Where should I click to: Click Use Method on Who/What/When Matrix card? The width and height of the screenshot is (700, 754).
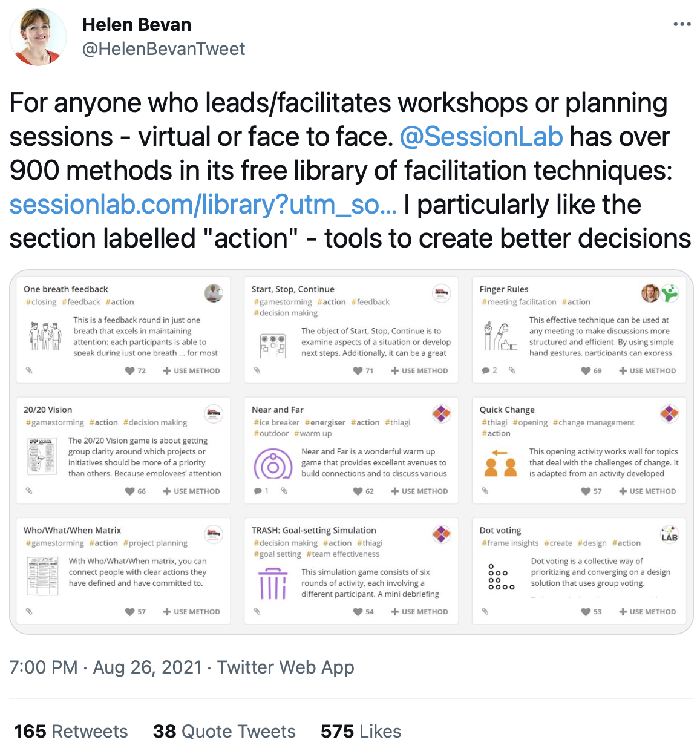pos(191,611)
